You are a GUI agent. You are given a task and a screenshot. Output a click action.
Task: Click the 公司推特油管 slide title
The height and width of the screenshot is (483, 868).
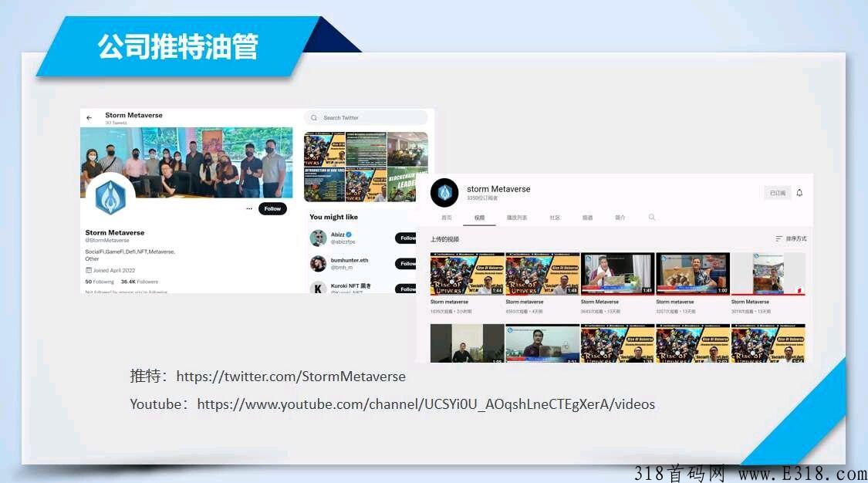pos(177,46)
